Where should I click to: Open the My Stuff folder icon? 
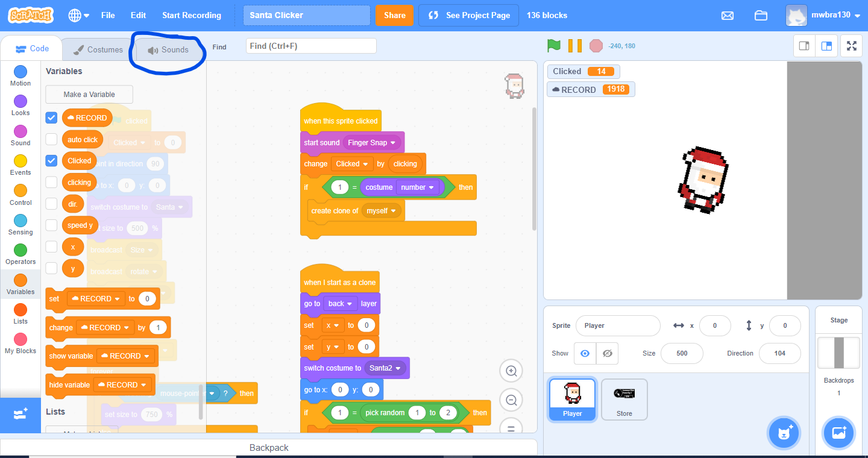[x=761, y=16]
